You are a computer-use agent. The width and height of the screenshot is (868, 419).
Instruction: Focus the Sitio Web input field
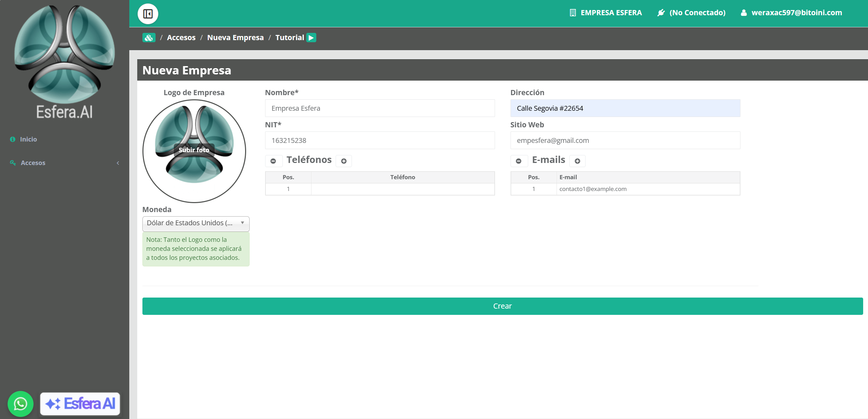point(625,140)
